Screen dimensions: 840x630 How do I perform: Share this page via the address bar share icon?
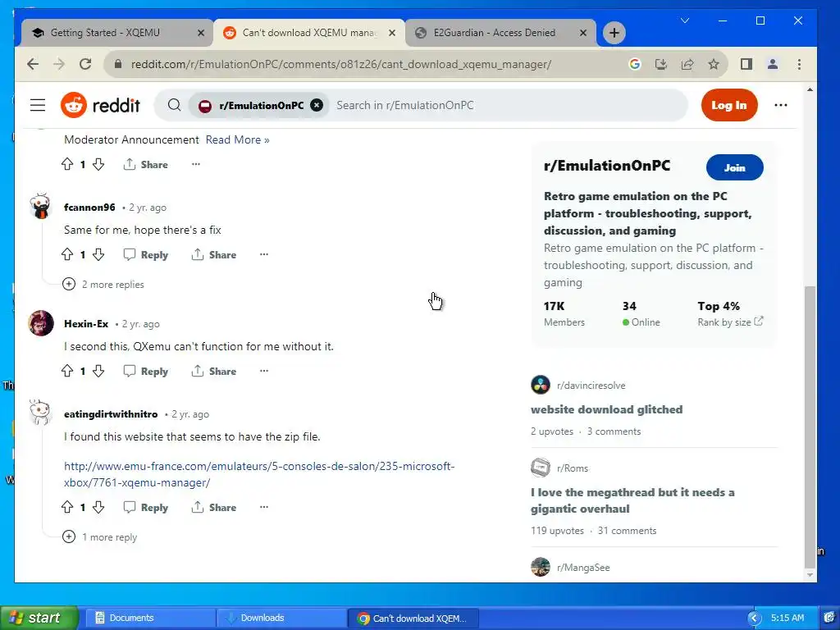pyautogui.click(x=687, y=64)
